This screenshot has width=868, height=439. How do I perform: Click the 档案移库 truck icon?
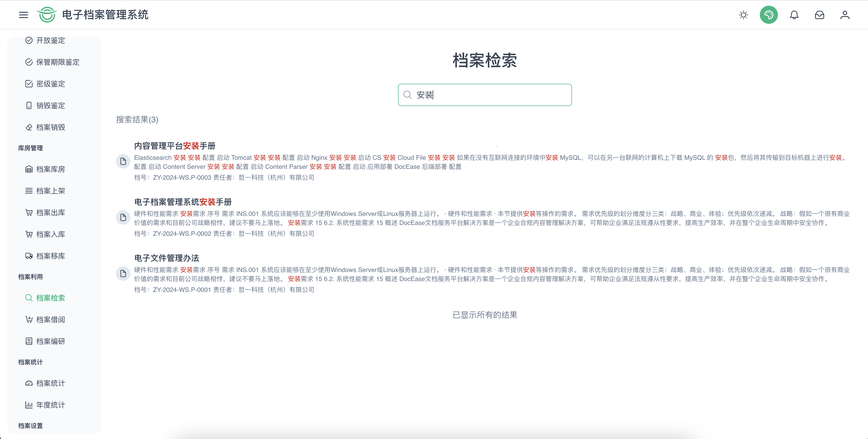point(29,256)
